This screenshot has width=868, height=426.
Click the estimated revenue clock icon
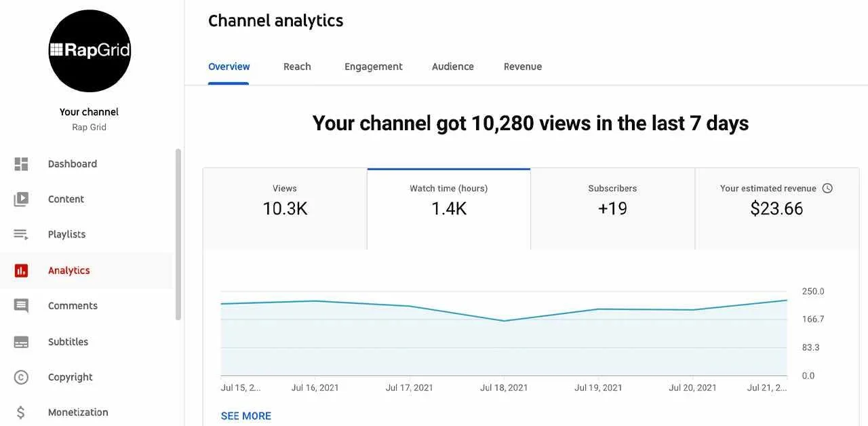coord(827,189)
